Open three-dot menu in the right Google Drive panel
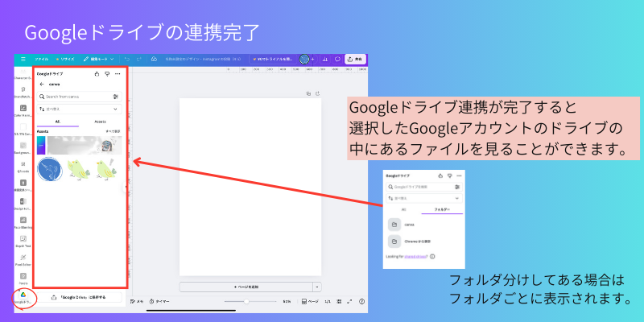Viewport: 644px width, 322px height. tap(459, 175)
